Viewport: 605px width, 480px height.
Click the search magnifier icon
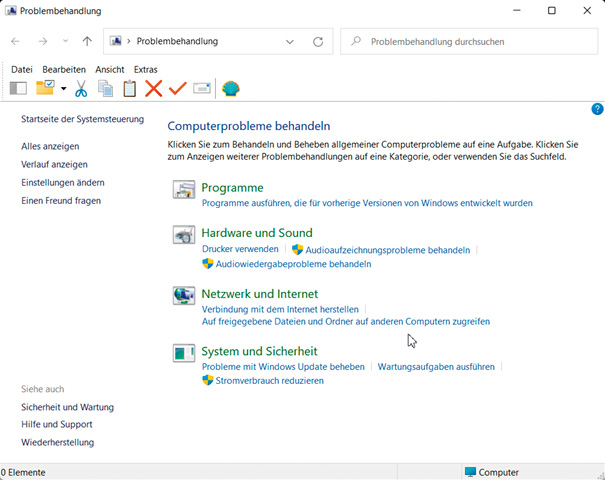coord(356,41)
